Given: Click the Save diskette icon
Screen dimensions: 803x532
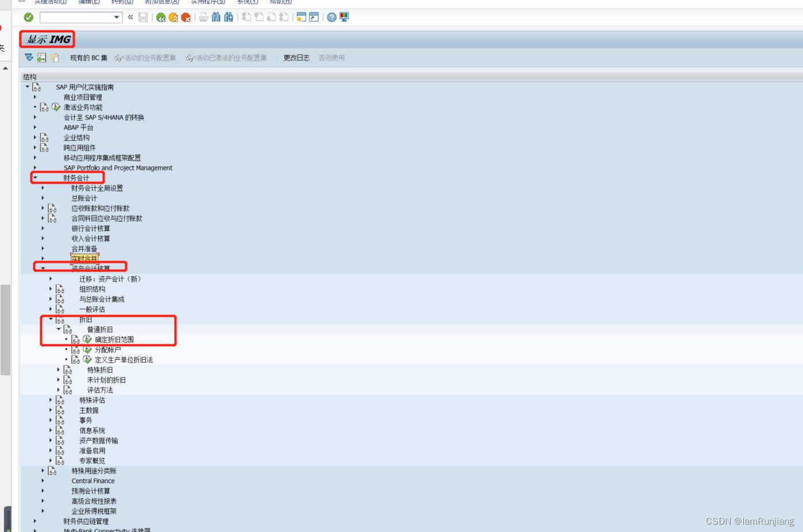Looking at the screenshot, I should point(143,17).
